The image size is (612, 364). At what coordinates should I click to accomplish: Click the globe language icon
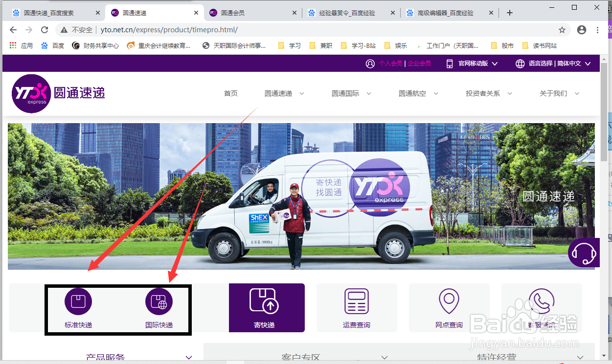pyautogui.click(x=520, y=64)
